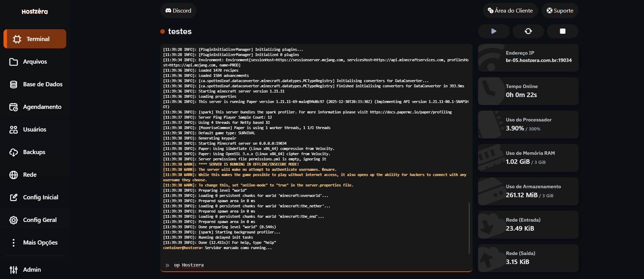Click the console scrollbar
Viewport: 644px width, 279px height.
click(469, 228)
